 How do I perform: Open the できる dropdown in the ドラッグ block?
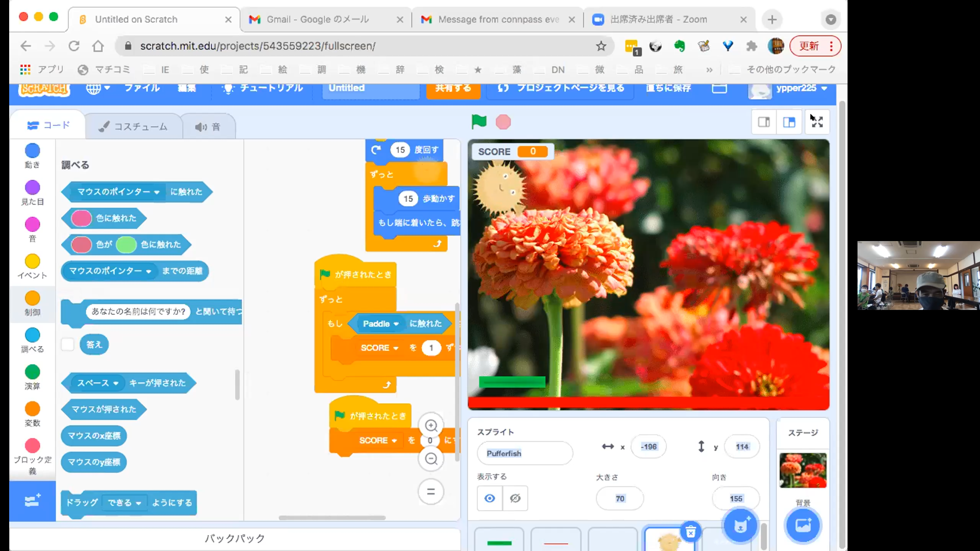[x=124, y=502]
